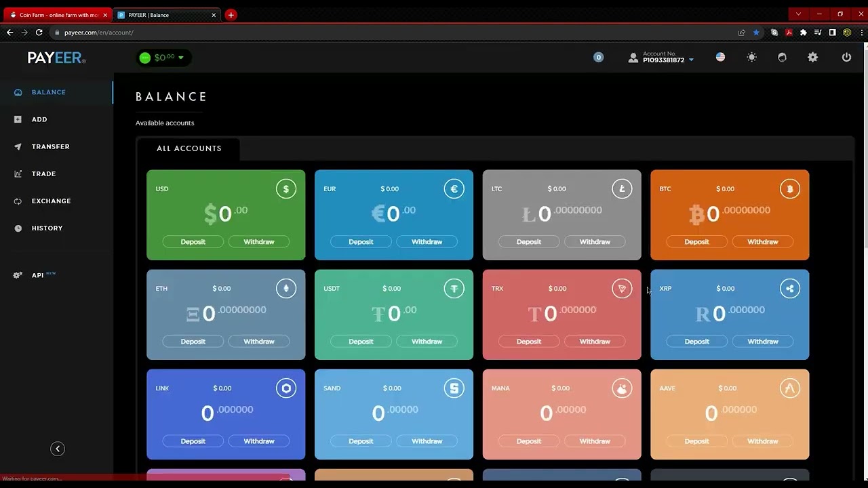Viewport: 868px width, 488px height.
Task: Open the support headset icon
Action: (782, 58)
